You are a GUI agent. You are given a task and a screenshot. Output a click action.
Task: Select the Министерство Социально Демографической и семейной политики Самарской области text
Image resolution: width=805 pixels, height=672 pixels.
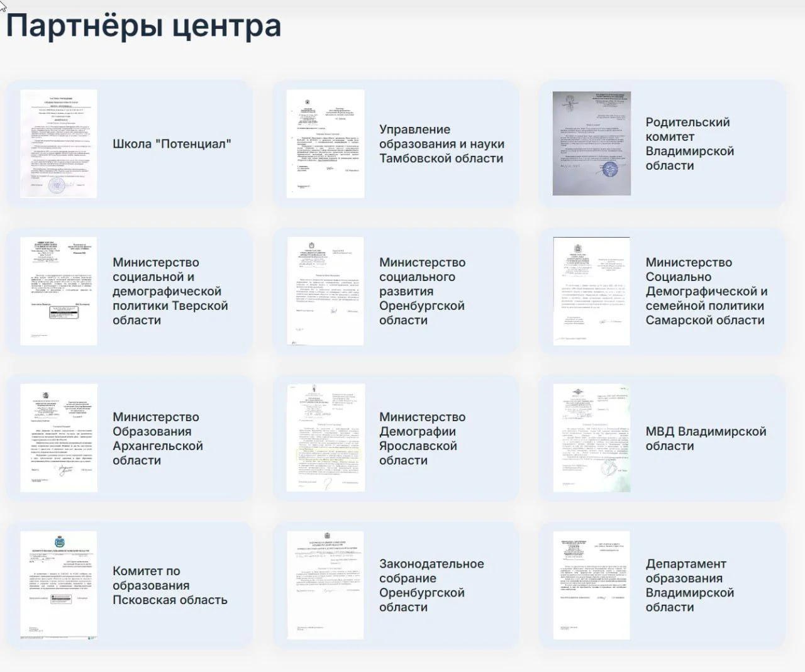(707, 291)
